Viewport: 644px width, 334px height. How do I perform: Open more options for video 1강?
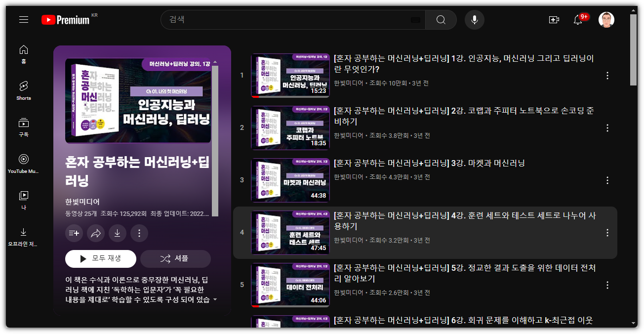607,76
